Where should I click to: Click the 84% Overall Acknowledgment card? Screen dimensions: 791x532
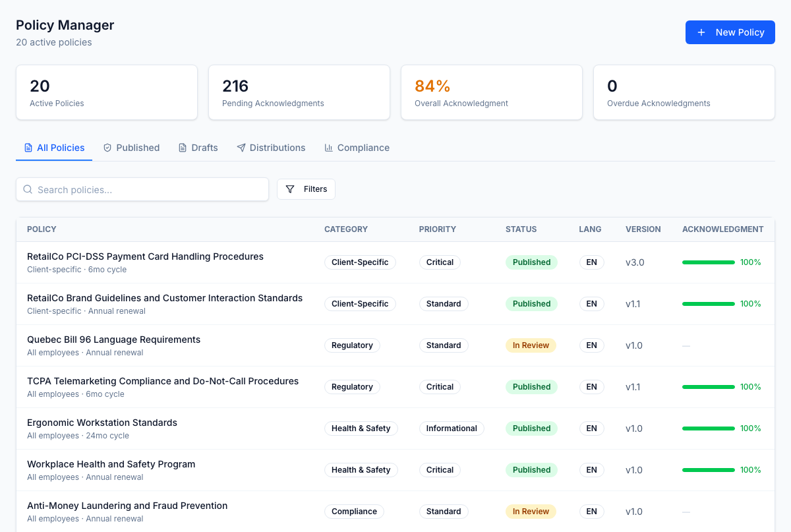[x=492, y=92]
